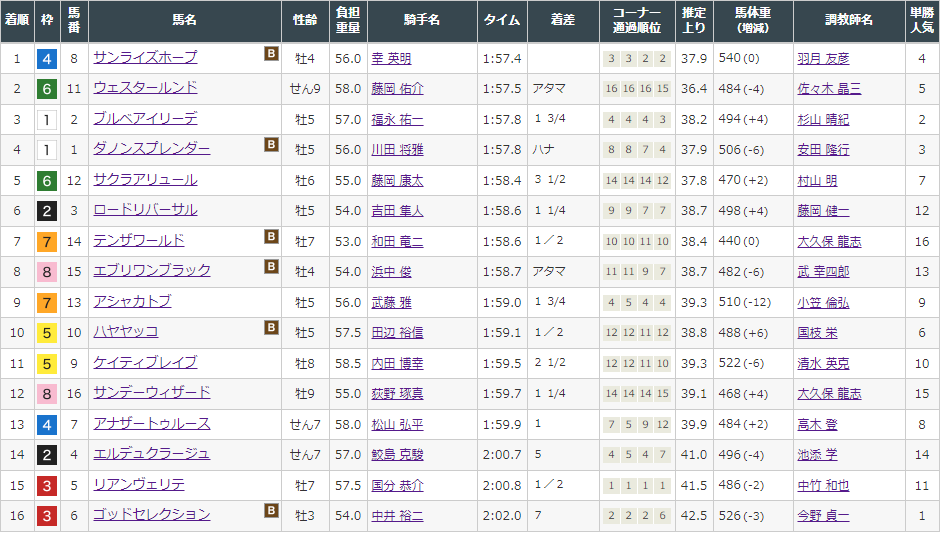This screenshot has width=942, height=534.
Task: View trainer 安田 隆行 profile
Action: pyautogui.click(x=823, y=150)
